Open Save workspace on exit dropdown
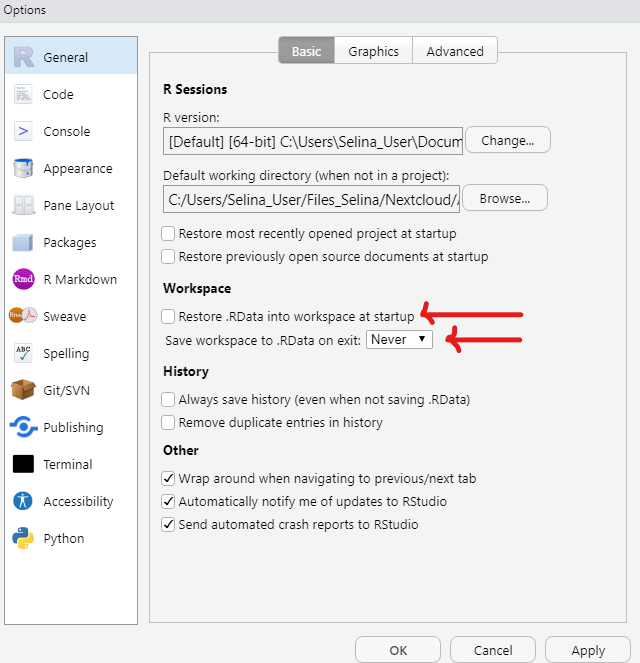The height and width of the screenshot is (663, 640). point(399,340)
